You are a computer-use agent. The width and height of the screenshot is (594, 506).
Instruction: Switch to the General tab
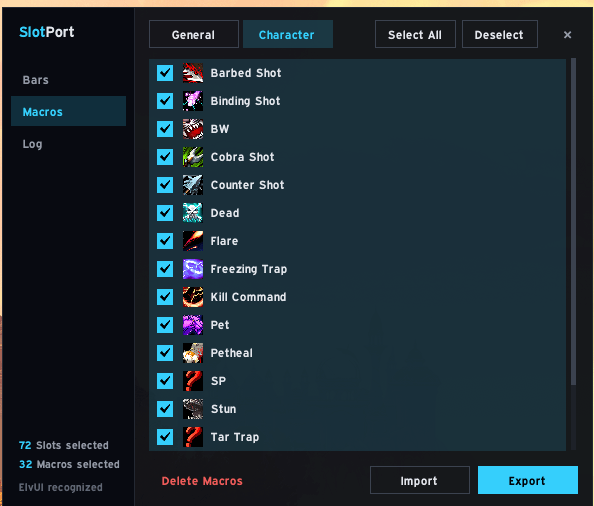(x=194, y=34)
